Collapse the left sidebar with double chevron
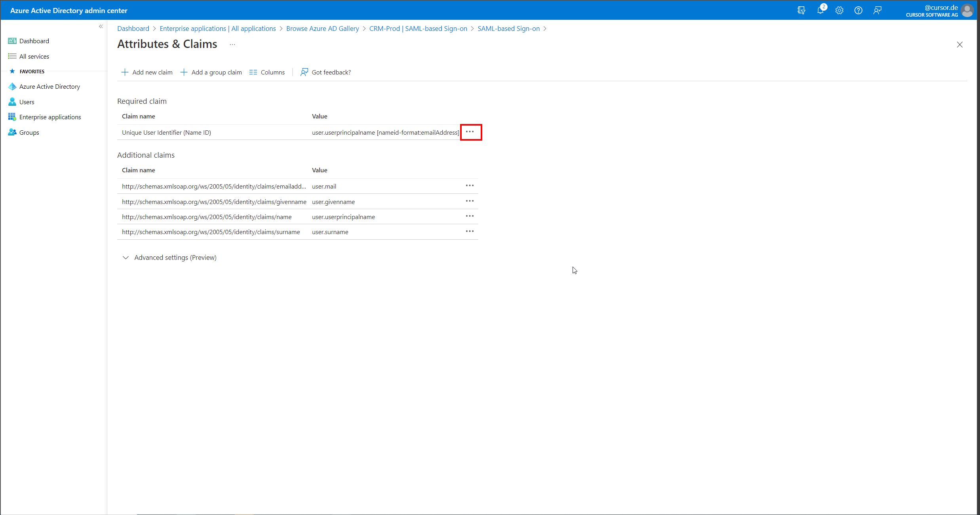 [x=101, y=27]
